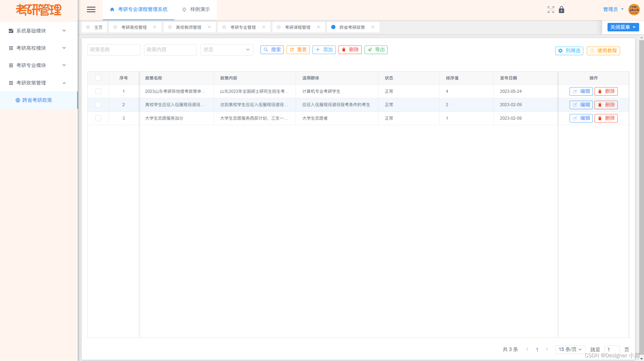Open the 样例演示 top menu item
The width and height of the screenshot is (644, 361).
(196, 10)
